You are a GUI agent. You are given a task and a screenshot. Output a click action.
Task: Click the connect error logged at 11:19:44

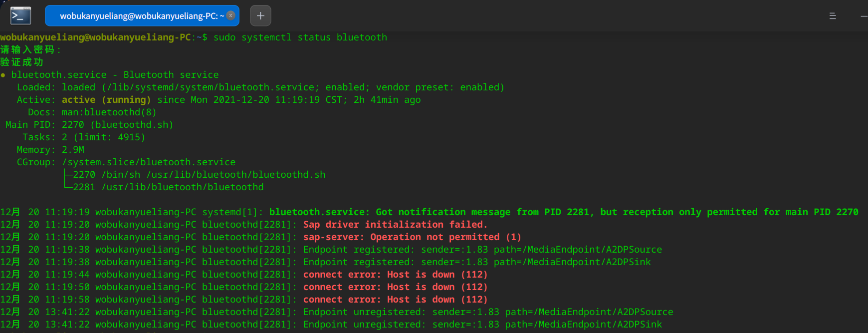[x=395, y=275]
